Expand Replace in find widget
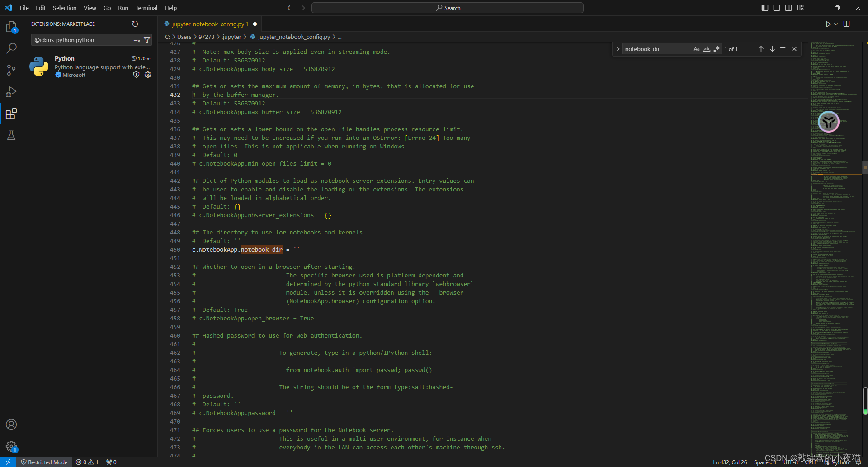The image size is (868, 467). point(618,49)
